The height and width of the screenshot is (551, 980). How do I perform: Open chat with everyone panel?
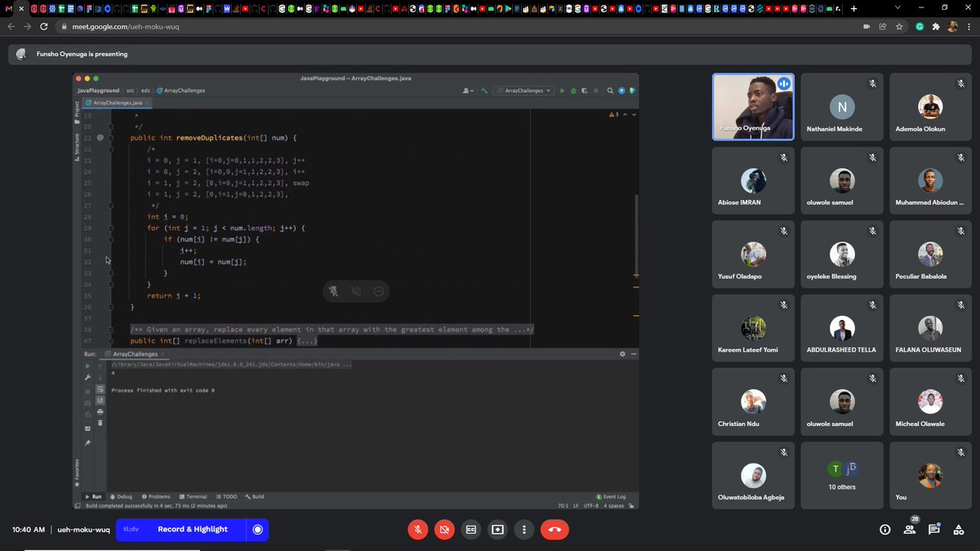pos(934,529)
